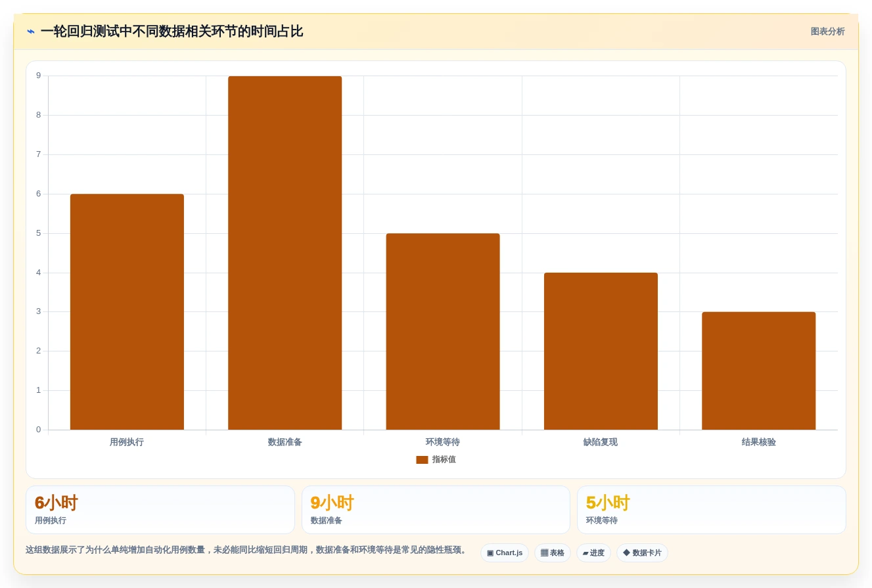Click the y-axis value 0
Viewport: 872px width, 588px height.
[39, 430]
